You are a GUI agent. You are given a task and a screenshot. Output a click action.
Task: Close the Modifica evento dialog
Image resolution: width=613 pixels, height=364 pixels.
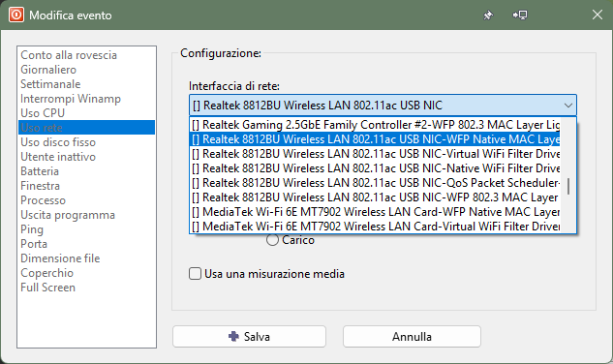597,15
